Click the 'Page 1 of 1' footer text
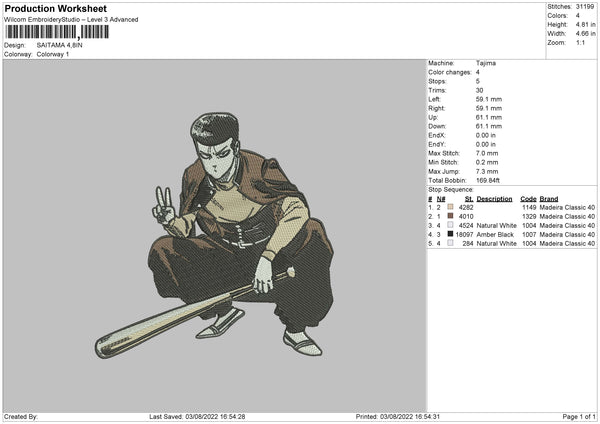 (x=579, y=416)
